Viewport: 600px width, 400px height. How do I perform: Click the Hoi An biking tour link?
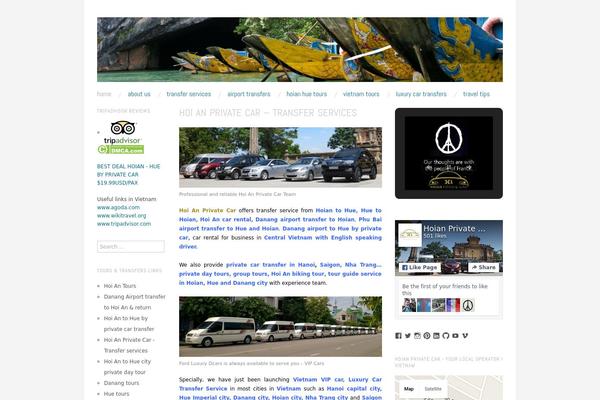(x=298, y=274)
